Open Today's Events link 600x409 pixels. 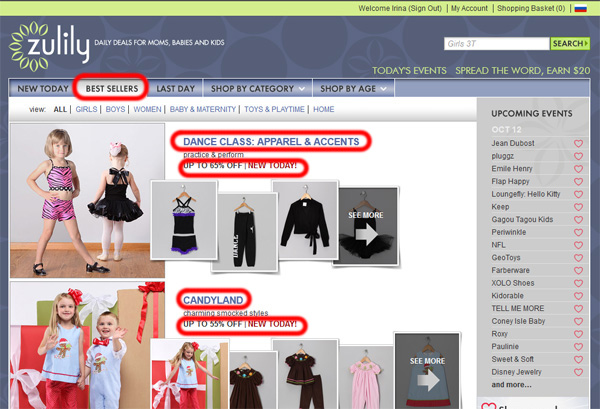[409, 71]
